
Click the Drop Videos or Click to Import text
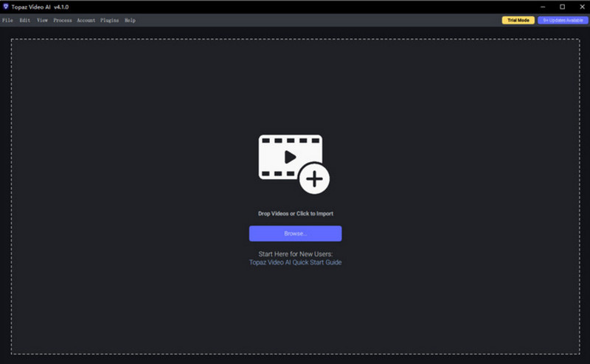295,214
